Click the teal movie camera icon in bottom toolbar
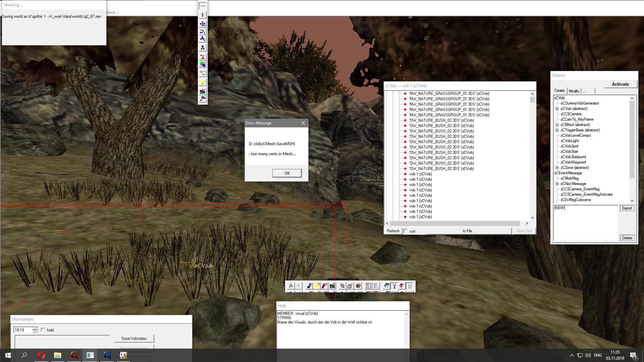644x362 pixels. (x=332, y=286)
